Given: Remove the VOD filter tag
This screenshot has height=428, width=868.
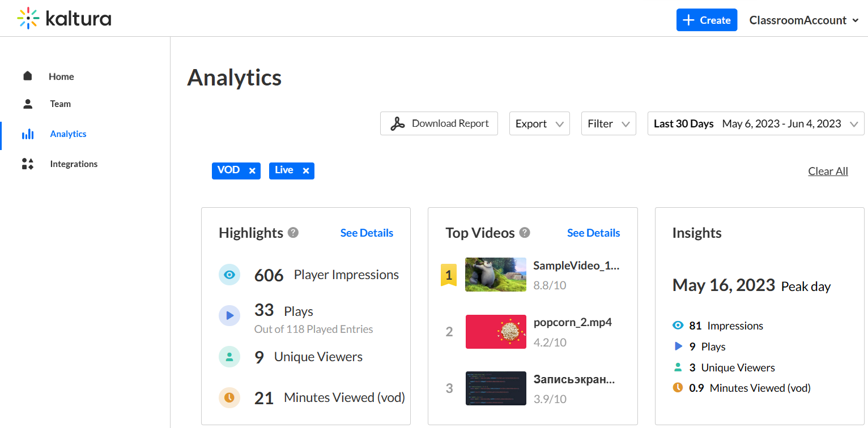Looking at the screenshot, I should 252,171.
